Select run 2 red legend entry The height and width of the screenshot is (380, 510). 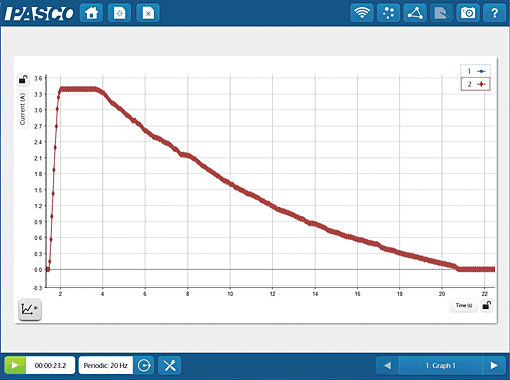click(475, 84)
